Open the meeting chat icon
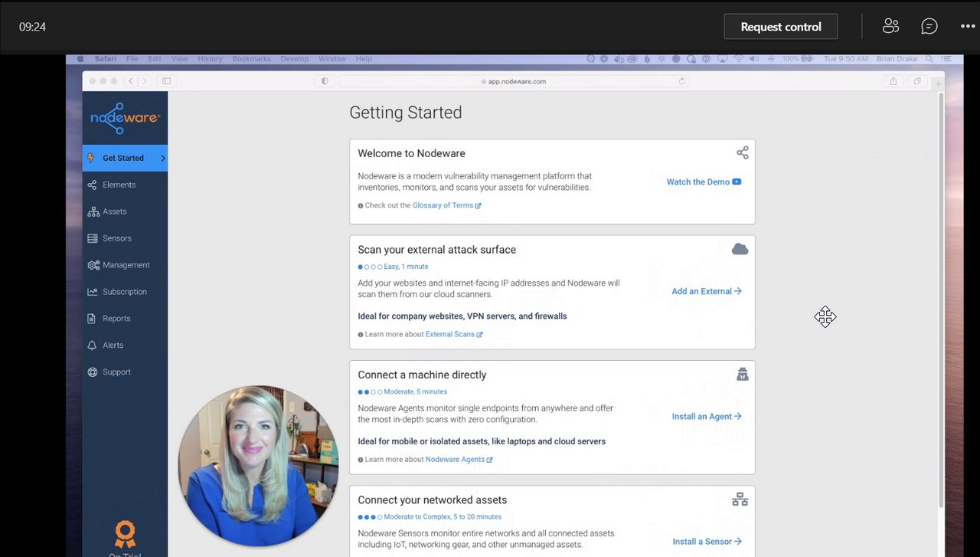The height and width of the screenshot is (557, 980). (929, 26)
